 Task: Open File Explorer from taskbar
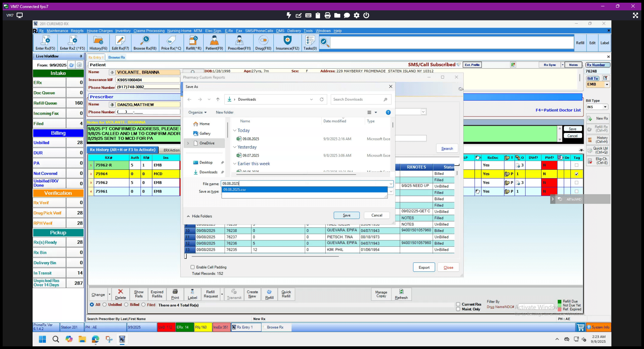pyautogui.click(x=82, y=339)
